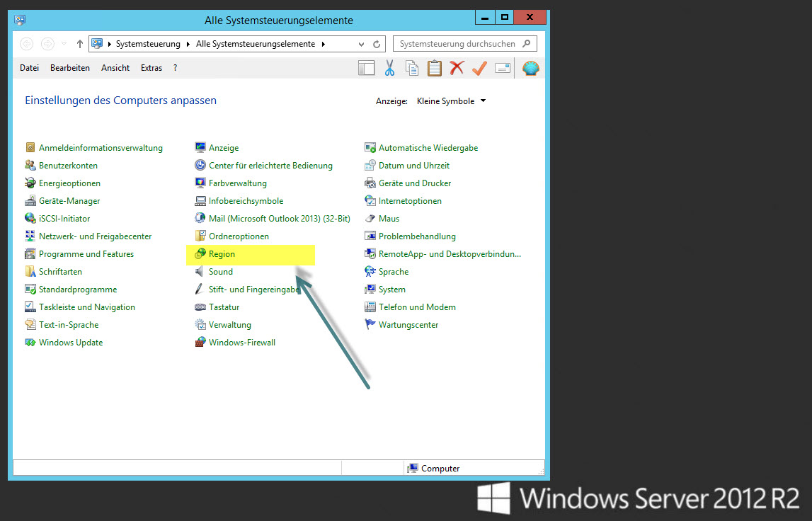Click the Copy toolbar icon
The height and width of the screenshot is (521, 812).
click(x=412, y=68)
